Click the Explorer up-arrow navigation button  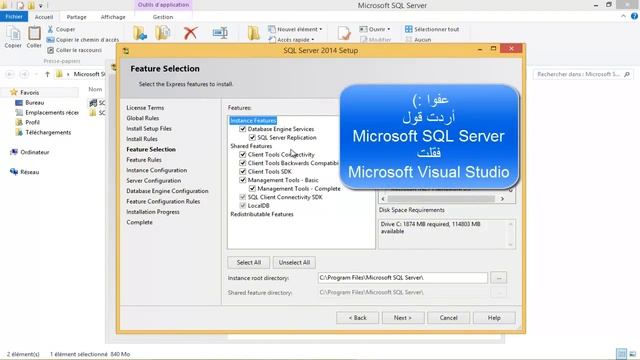pyautogui.click(x=47, y=74)
